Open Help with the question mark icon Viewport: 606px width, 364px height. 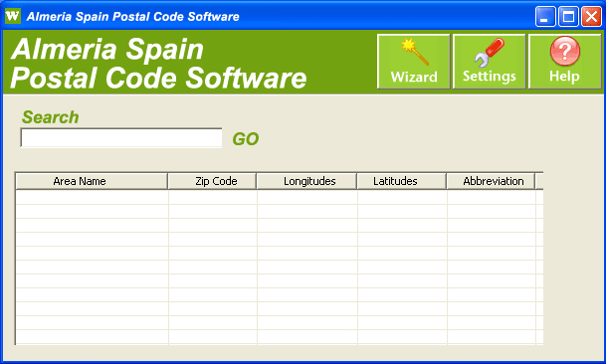pyautogui.click(x=564, y=62)
